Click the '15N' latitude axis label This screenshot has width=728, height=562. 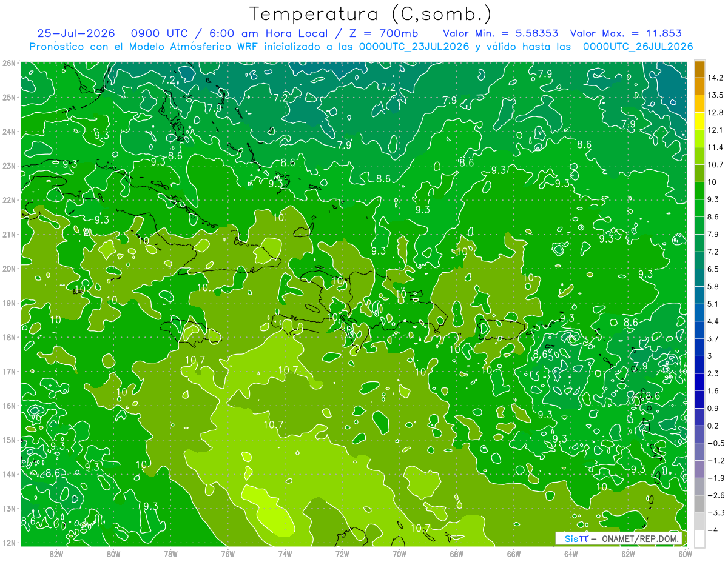point(9,440)
